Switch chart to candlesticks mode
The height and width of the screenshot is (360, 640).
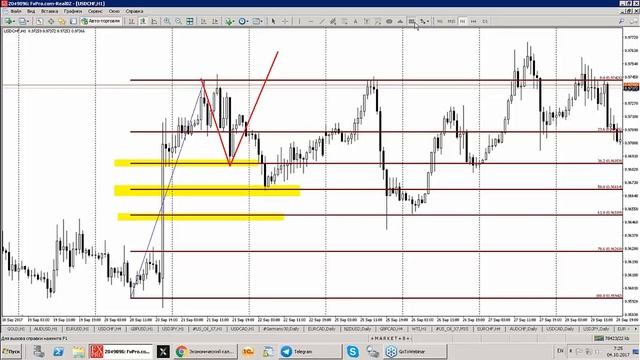(x=143, y=21)
